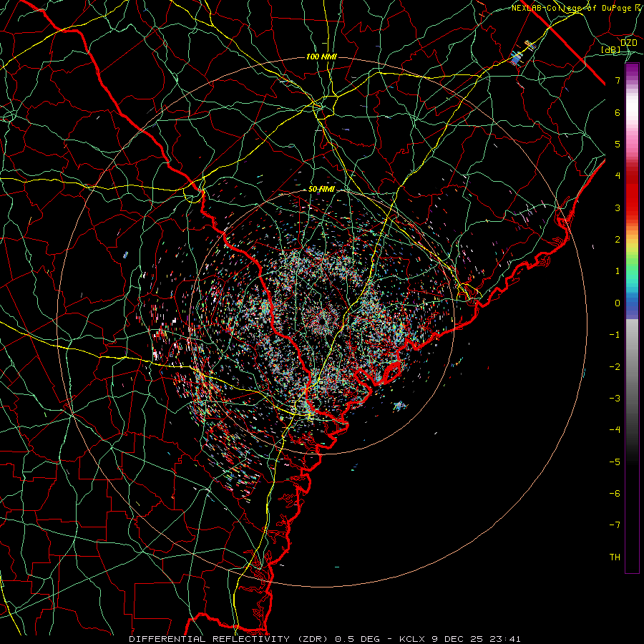Select the 2 dB orange scale value
Image resolution: width=644 pixels, height=644 pixels.
tap(618, 240)
